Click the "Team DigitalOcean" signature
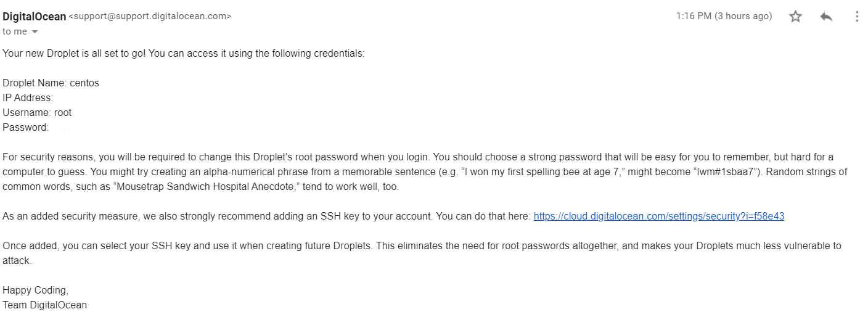 point(44,305)
